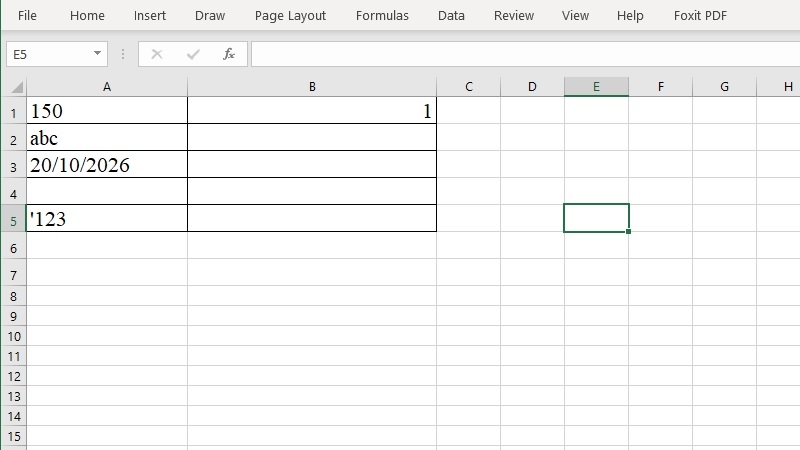Viewport: 800px width, 450px height.
Task: Select column F header
Action: point(661,87)
